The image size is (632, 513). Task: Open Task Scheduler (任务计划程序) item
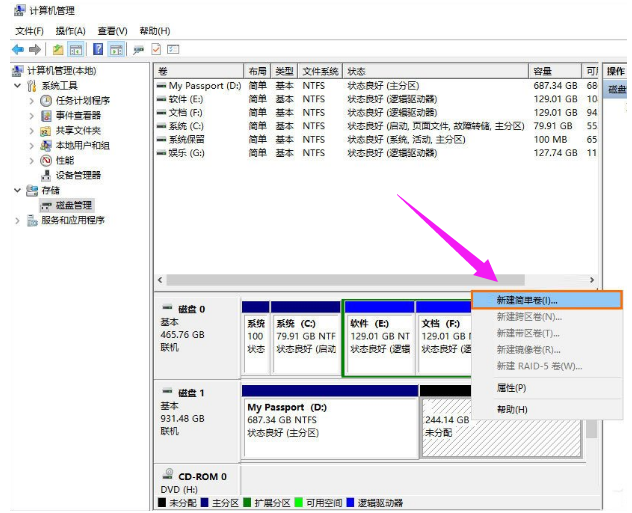click(82, 101)
